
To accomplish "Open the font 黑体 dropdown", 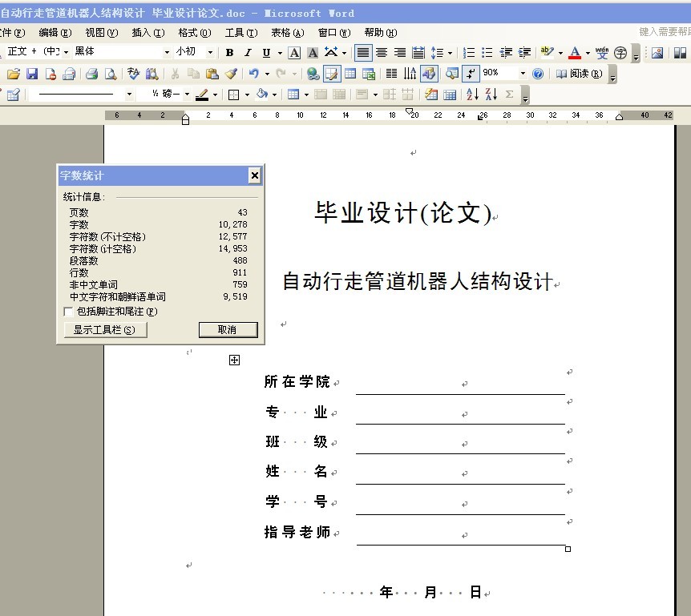I will 167,52.
